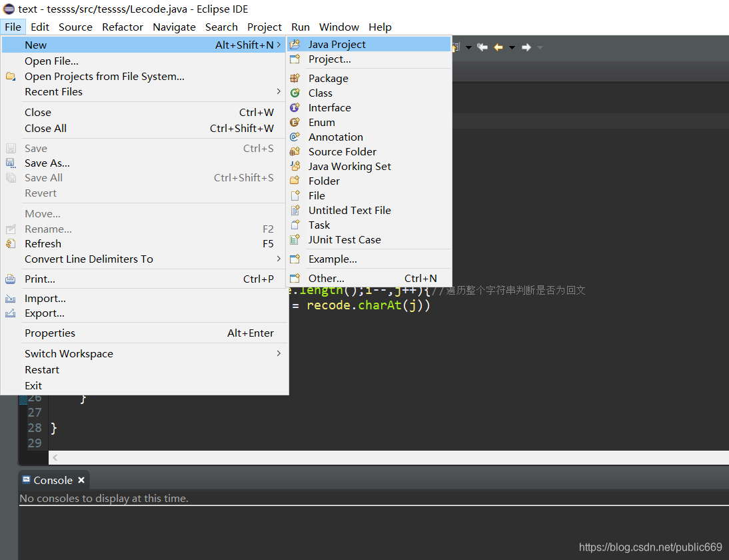Expand the Recent Files submenu
729x560 pixels.
(144, 91)
